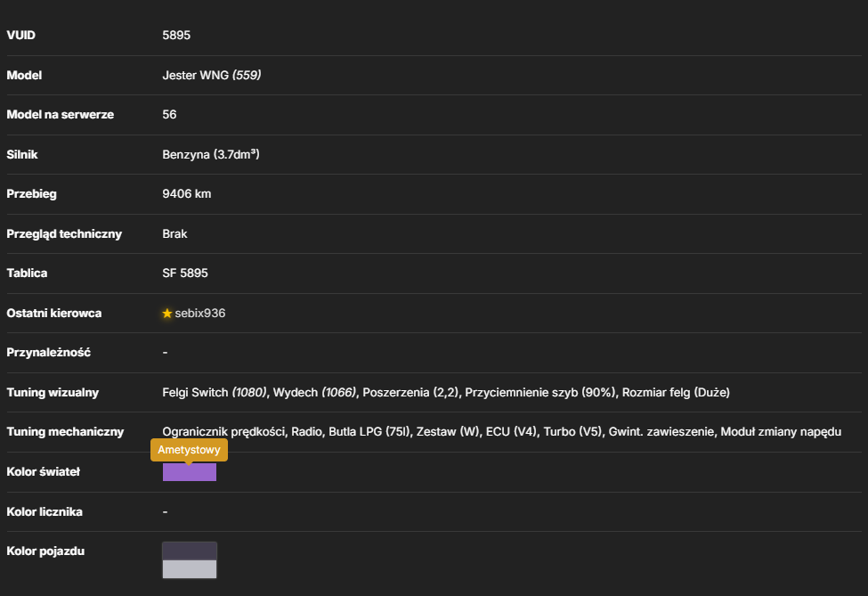
Task: Click the Turbo (V5) entry
Action: point(572,432)
